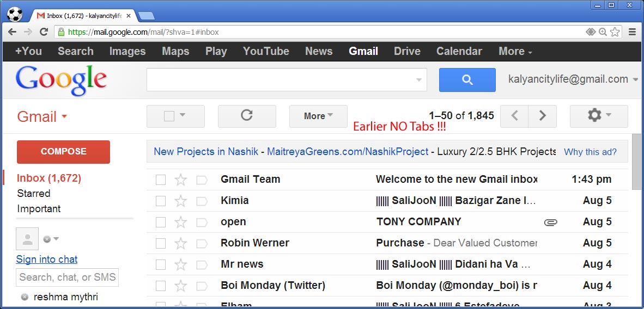
Task: Tick the checkbox for Mr news message
Action: point(161,265)
